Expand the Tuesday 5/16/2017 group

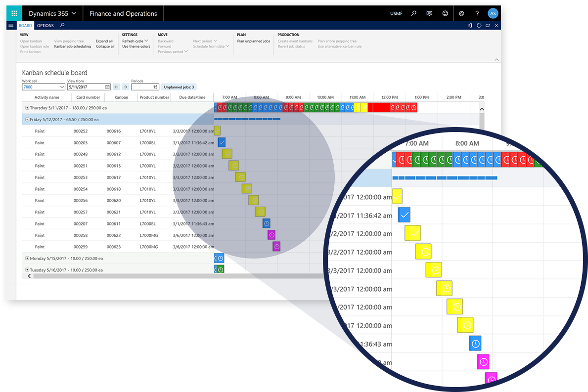[27, 269]
